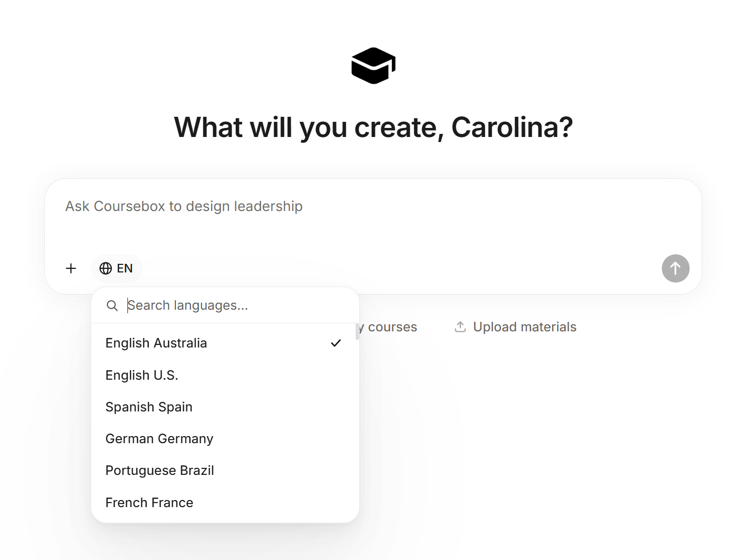Screen dimensions: 744x560
Task: Choose French France language option
Action: tap(150, 503)
